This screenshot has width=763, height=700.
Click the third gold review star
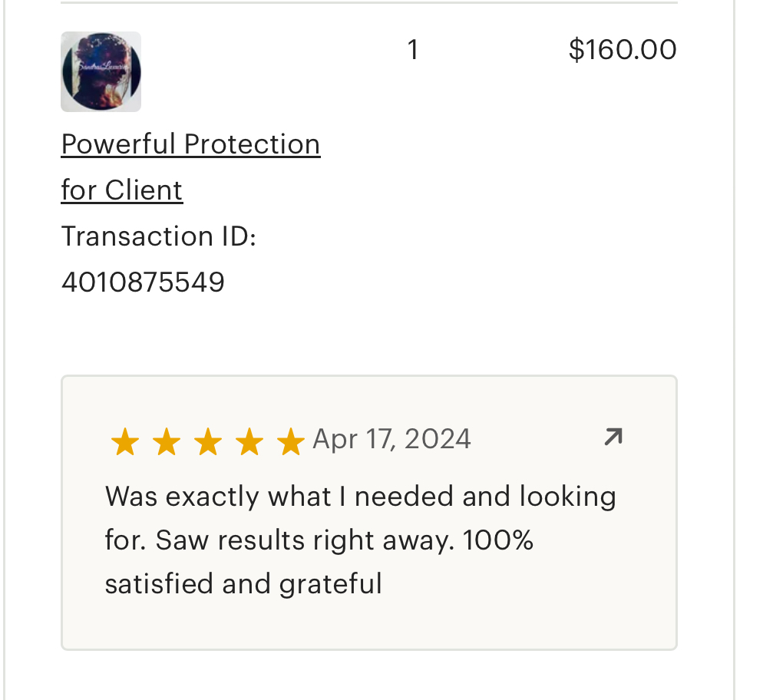click(208, 441)
